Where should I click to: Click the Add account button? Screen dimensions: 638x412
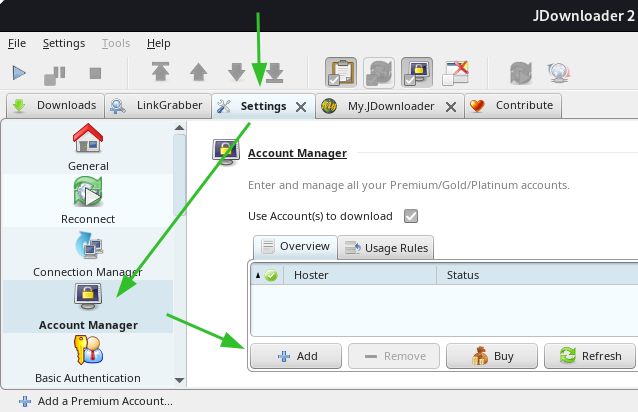tap(296, 356)
